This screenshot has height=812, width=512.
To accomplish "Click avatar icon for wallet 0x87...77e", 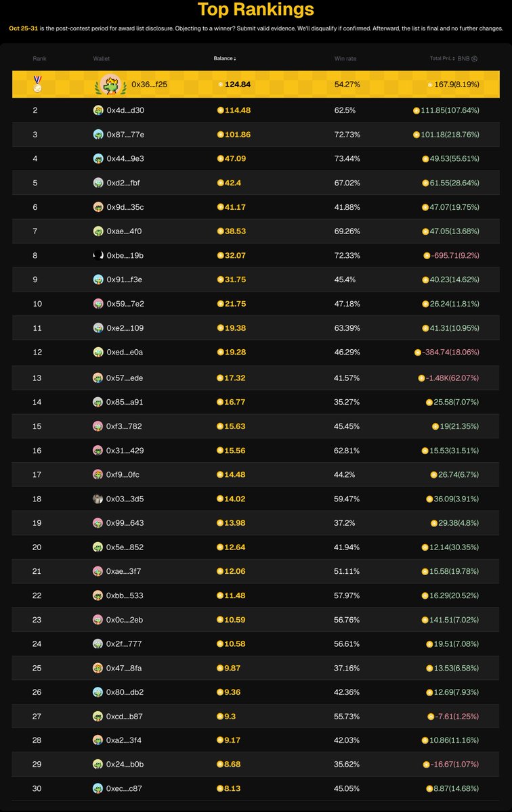I will 98,135.
